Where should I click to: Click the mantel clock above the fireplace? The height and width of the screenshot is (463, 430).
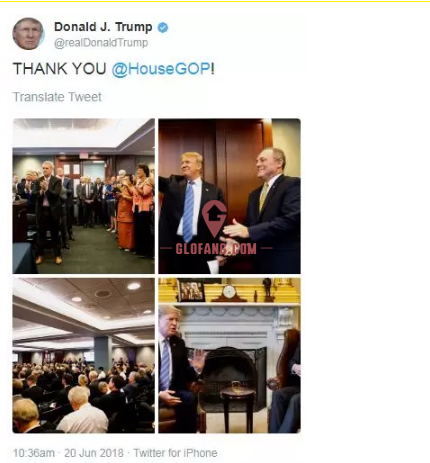229,293
